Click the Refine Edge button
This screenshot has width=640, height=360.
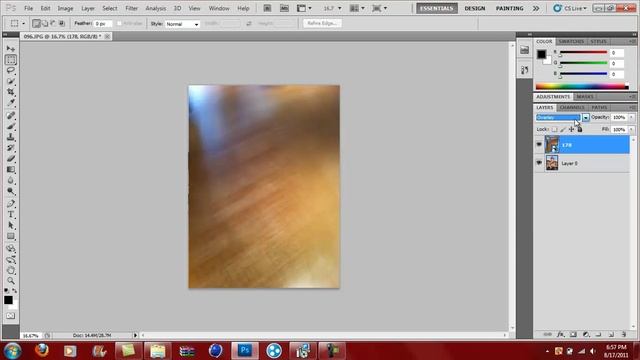(322, 23)
